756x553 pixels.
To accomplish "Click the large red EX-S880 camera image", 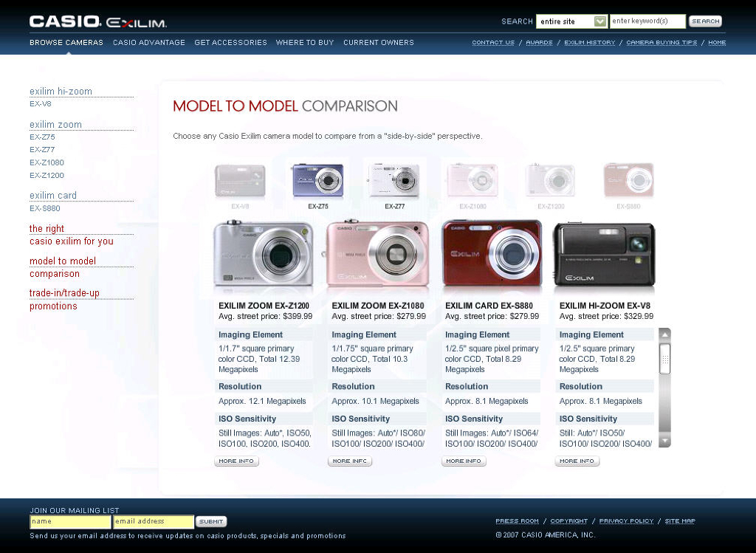I will (x=492, y=253).
